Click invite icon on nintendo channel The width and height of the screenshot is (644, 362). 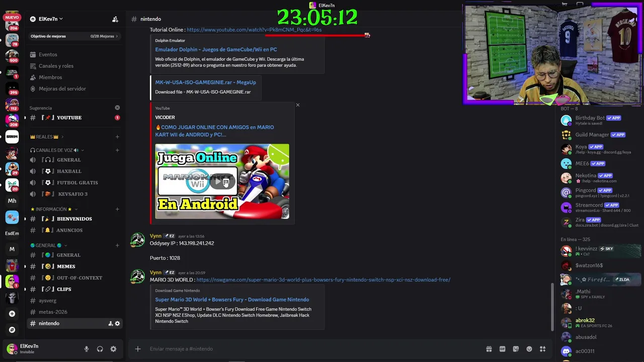110,323
